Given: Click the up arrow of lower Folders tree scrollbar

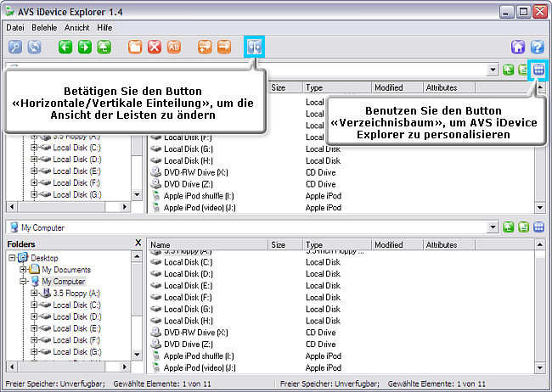Looking at the screenshot, I should (137, 256).
